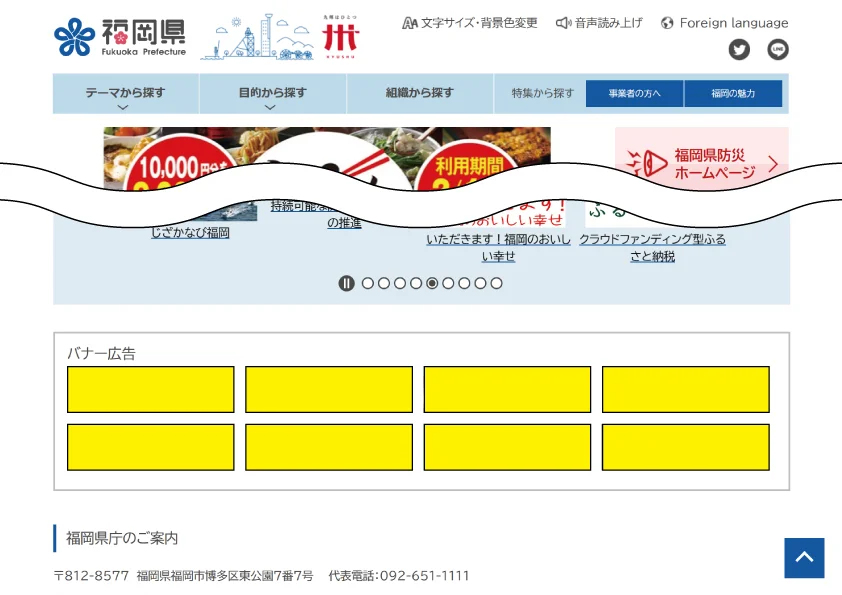Click the speaker 音声読み上げ icon

(563, 23)
